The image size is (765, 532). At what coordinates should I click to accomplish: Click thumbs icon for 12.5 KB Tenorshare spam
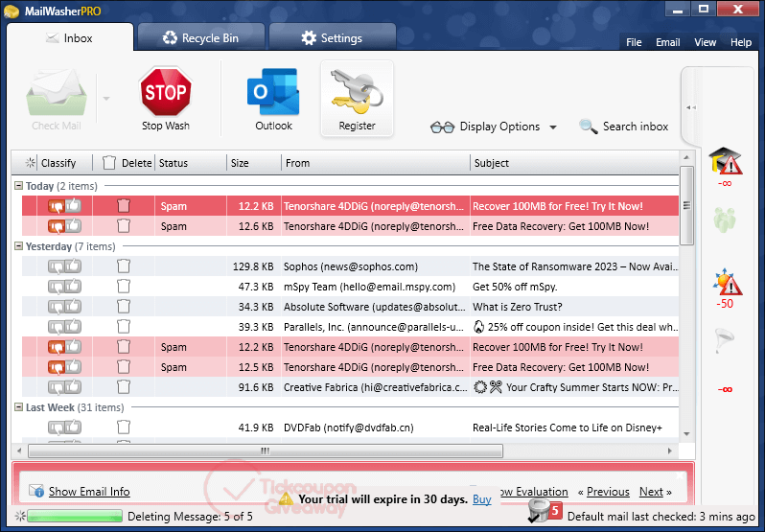[x=64, y=367]
